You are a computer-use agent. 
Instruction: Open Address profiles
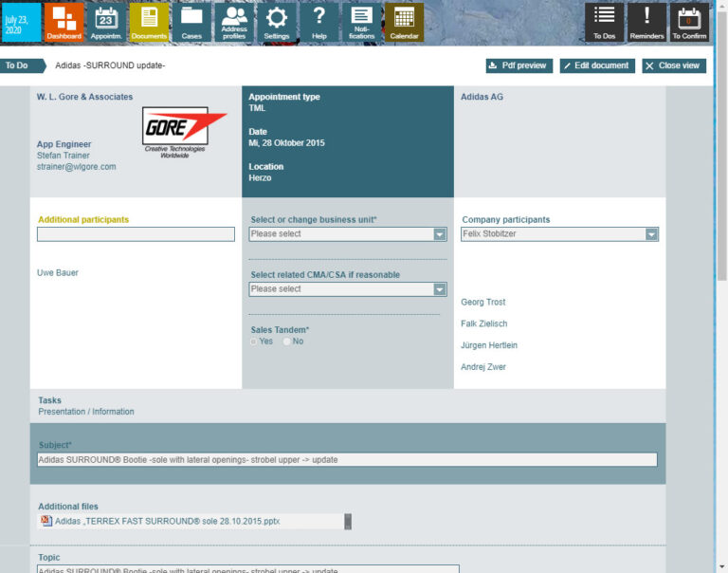(x=234, y=23)
